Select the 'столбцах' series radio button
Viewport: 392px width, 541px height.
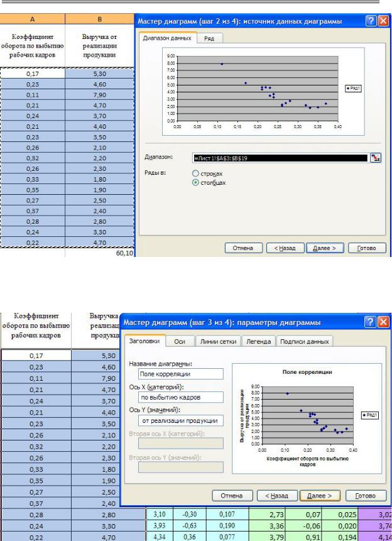[x=195, y=182]
